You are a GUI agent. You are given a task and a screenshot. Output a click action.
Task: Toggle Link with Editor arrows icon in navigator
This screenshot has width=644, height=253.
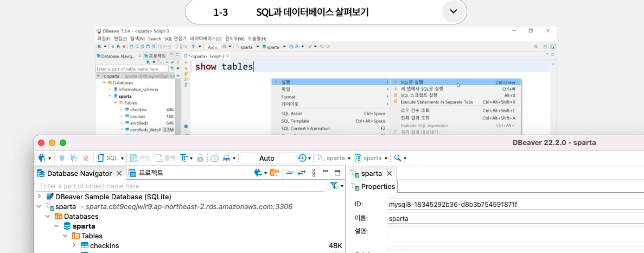point(302,173)
